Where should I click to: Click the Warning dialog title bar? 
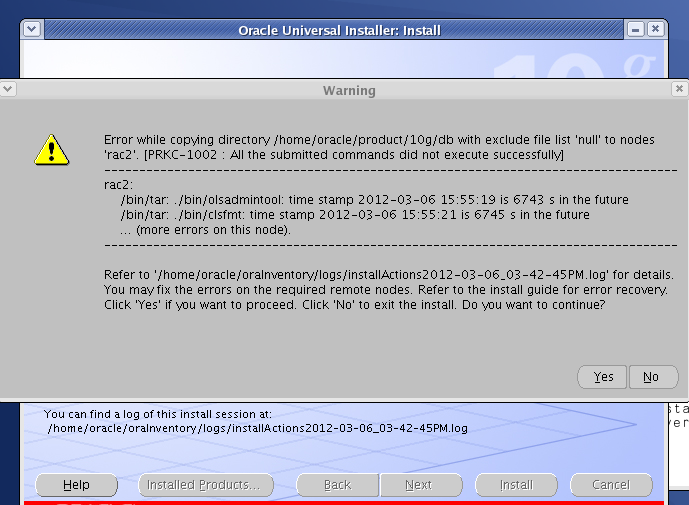click(349, 90)
